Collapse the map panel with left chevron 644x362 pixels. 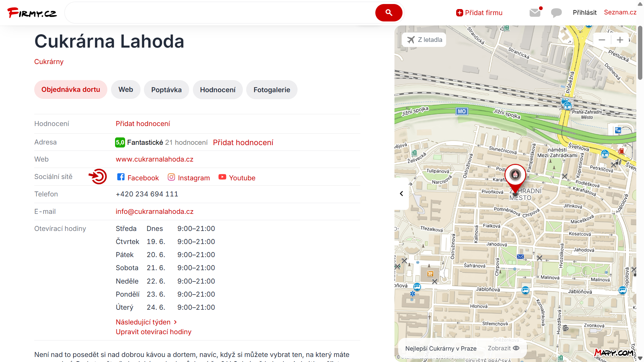pyautogui.click(x=401, y=194)
